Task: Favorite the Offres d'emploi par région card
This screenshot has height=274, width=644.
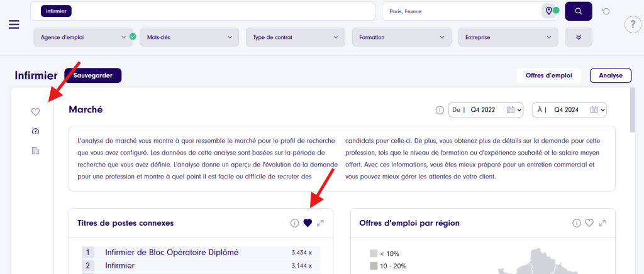Action: point(589,223)
